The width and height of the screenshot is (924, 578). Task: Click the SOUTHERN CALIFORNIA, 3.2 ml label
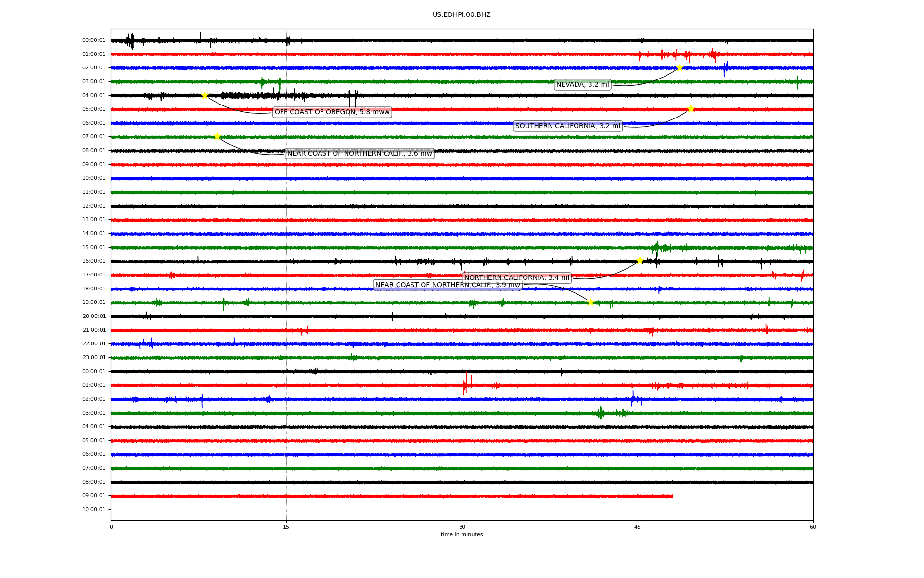pyautogui.click(x=567, y=126)
